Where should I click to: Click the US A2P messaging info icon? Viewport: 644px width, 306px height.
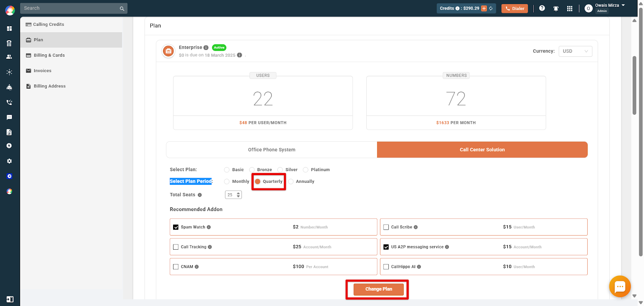tap(447, 247)
